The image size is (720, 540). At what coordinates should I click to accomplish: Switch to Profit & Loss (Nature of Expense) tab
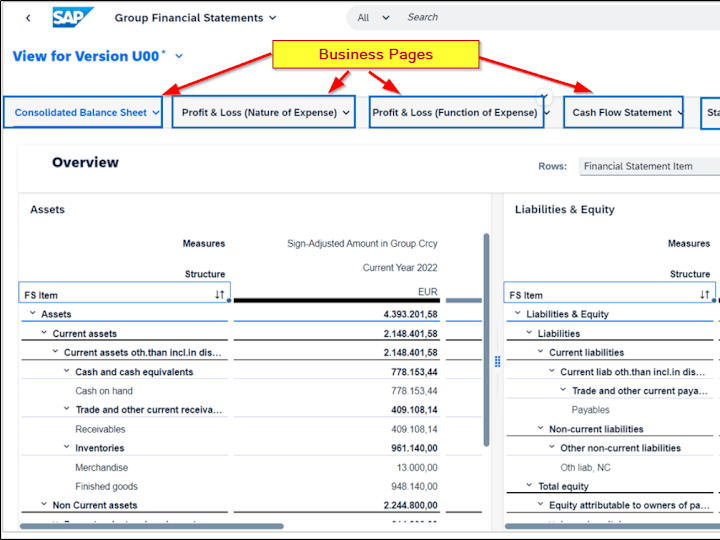[x=259, y=112]
